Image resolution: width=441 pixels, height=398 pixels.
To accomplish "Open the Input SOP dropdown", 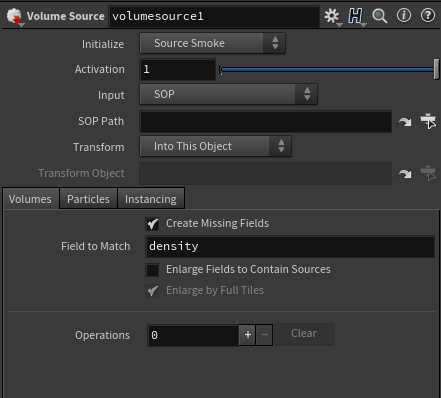I will (x=228, y=94).
